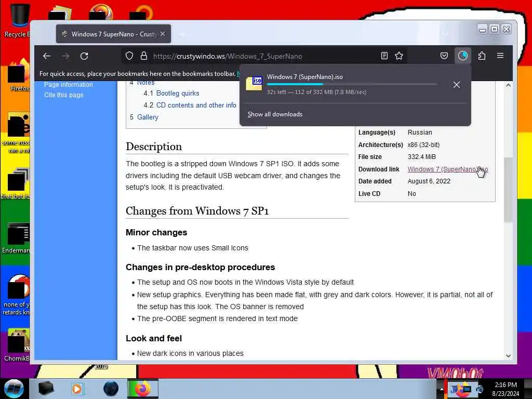Click the black box taskbar icon
The image size is (532, 399).
pyautogui.click(x=46, y=389)
